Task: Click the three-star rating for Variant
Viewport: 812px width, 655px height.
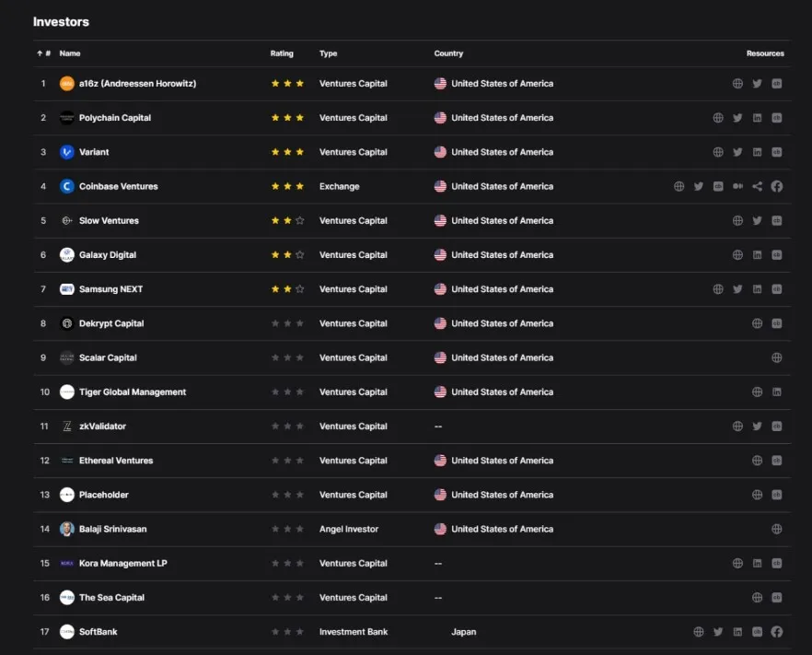Action: (x=287, y=152)
